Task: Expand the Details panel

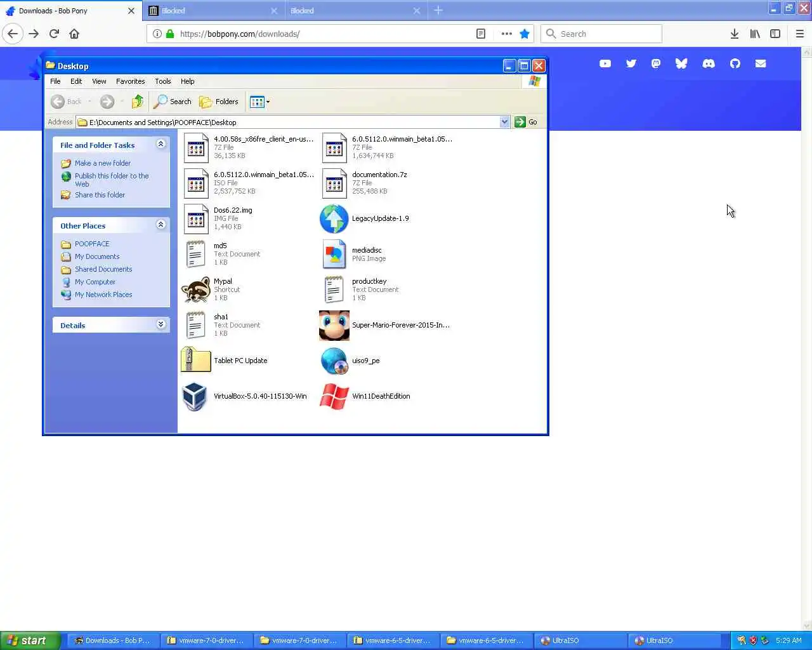Action: [x=161, y=324]
